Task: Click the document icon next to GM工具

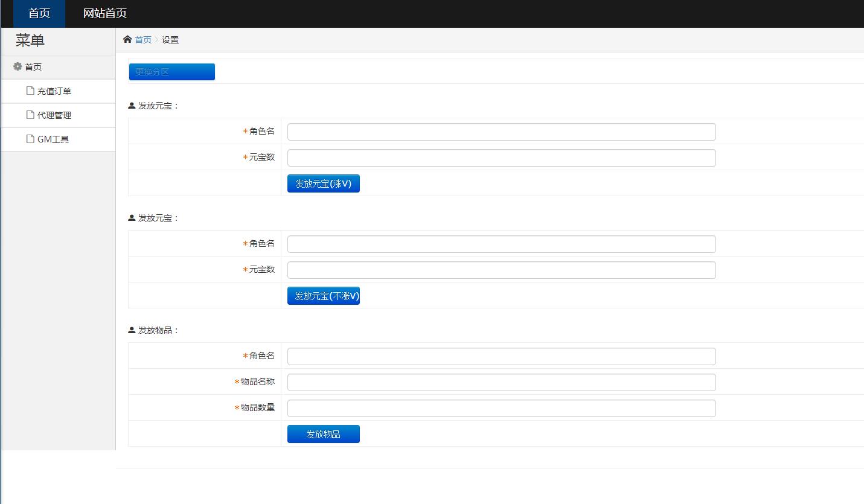Action: pyautogui.click(x=30, y=139)
